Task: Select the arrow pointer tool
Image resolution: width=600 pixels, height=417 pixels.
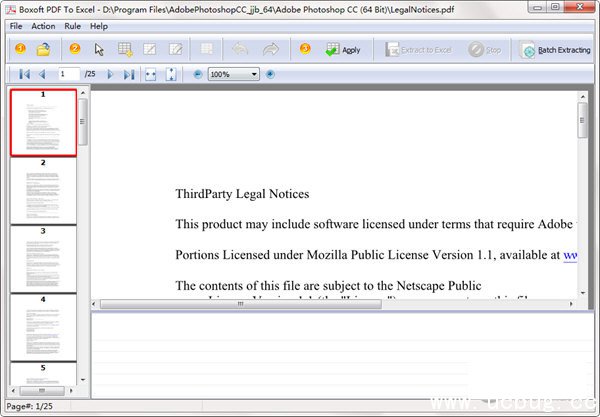Action: click(99, 49)
